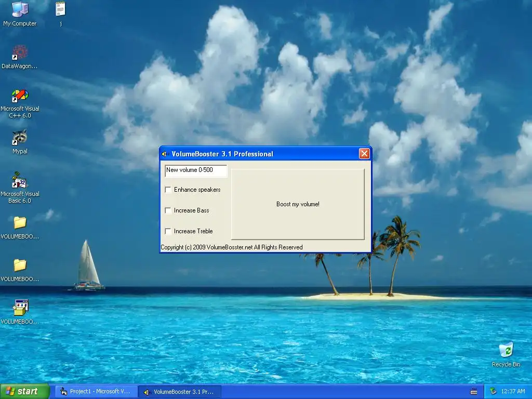The height and width of the screenshot is (399, 532).
Task: Select the DataWagon shortcut icon
Action: [x=20, y=57]
